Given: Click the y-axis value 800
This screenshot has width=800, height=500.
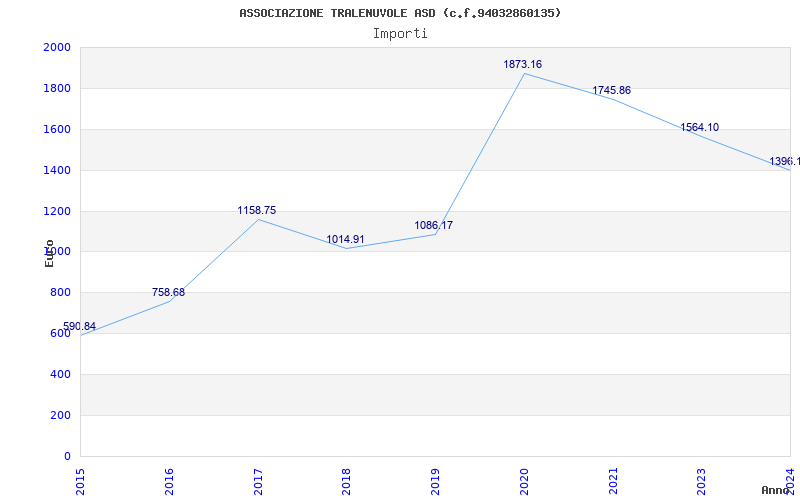Looking at the screenshot, I should pos(60,292).
